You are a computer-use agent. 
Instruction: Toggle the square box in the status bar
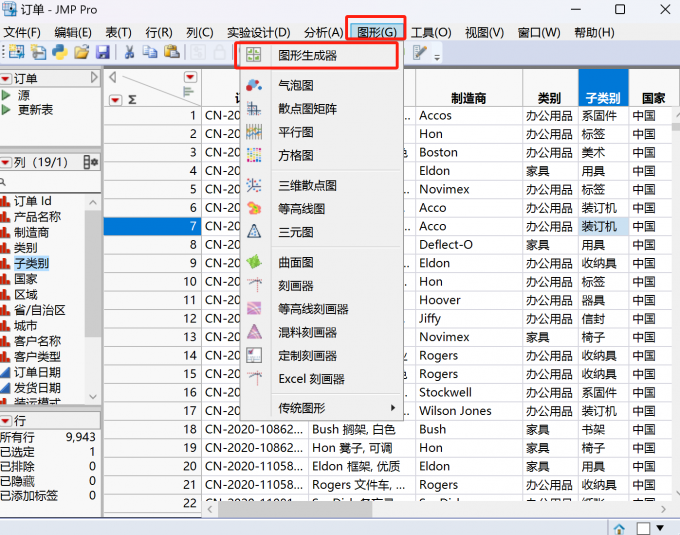pyautogui.click(x=643, y=528)
